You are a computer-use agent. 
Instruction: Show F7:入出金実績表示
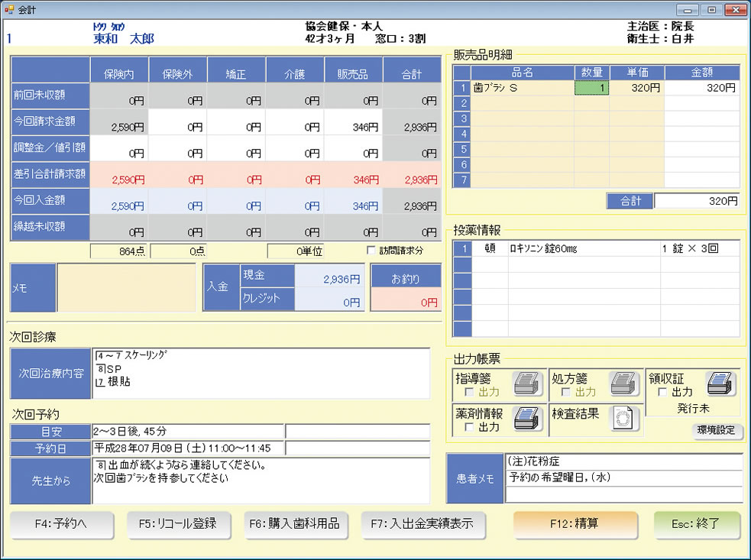(422, 524)
